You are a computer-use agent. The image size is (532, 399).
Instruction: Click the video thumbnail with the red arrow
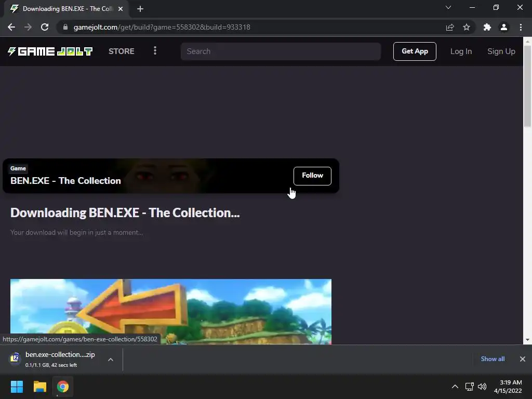tap(170, 312)
